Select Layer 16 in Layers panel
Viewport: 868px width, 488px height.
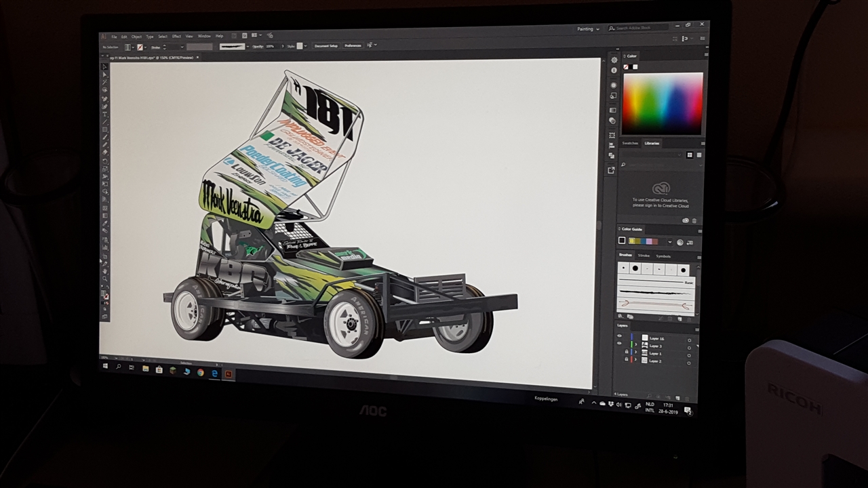click(657, 338)
